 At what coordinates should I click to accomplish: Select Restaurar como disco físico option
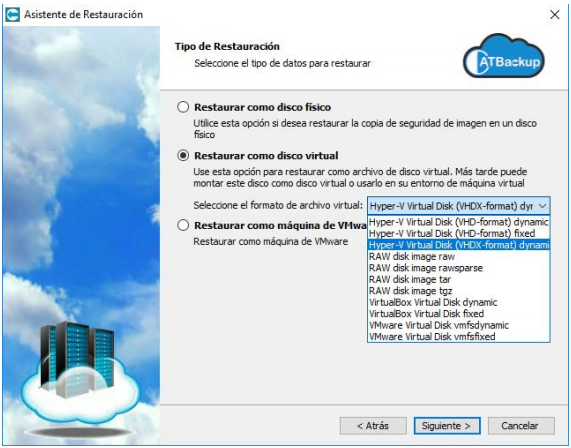(x=183, y=107)
